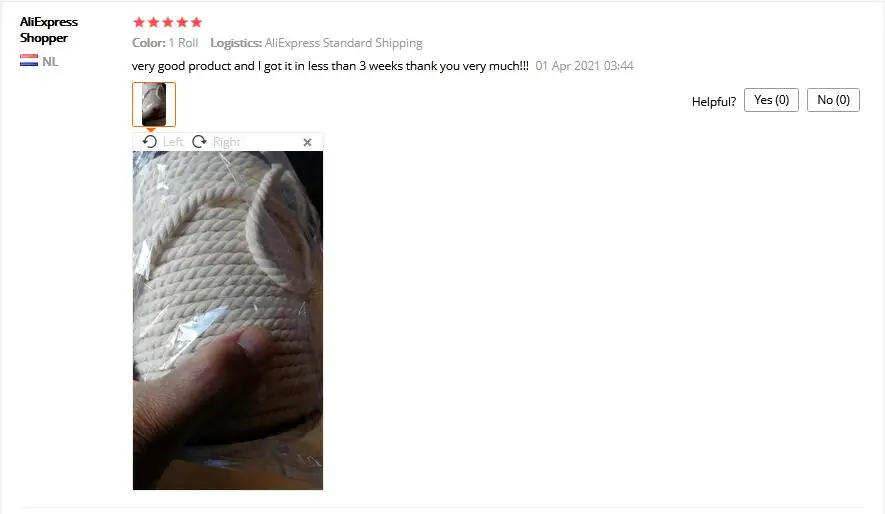885x514 pixels.
Task: Close the enlarged review photo viewer
Action: coord(307,142)
